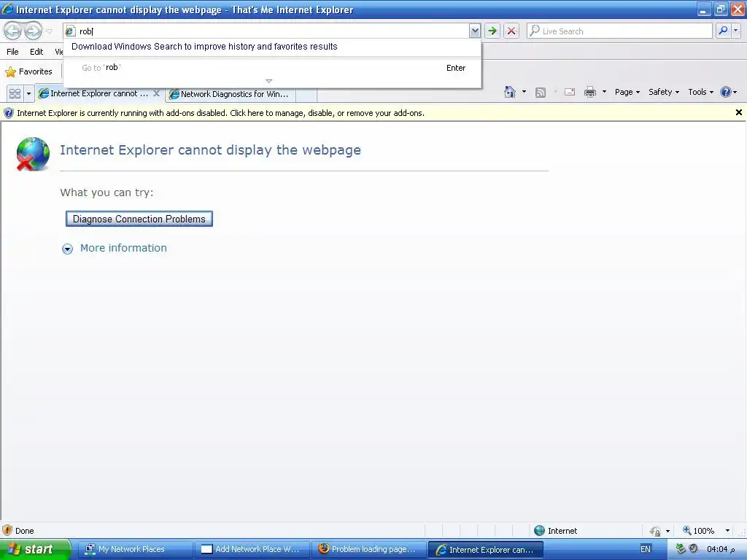747x560 pixels.
Task: Click the Print toolbar icon
Action: pos(589,92)
